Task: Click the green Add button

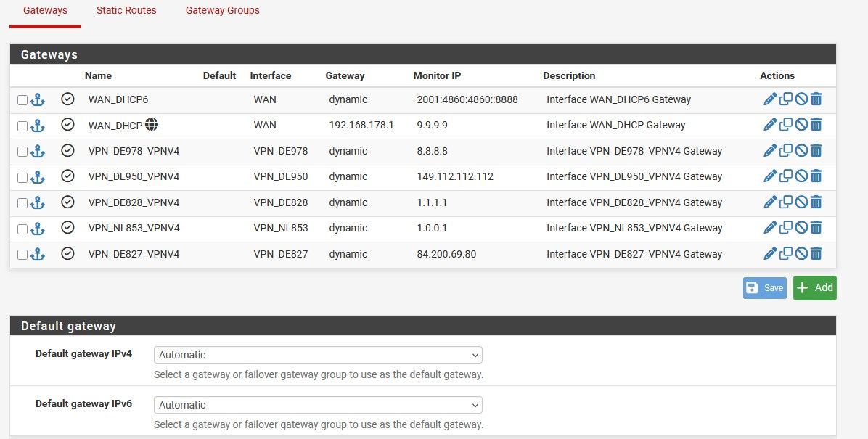Action: point(814,287)
